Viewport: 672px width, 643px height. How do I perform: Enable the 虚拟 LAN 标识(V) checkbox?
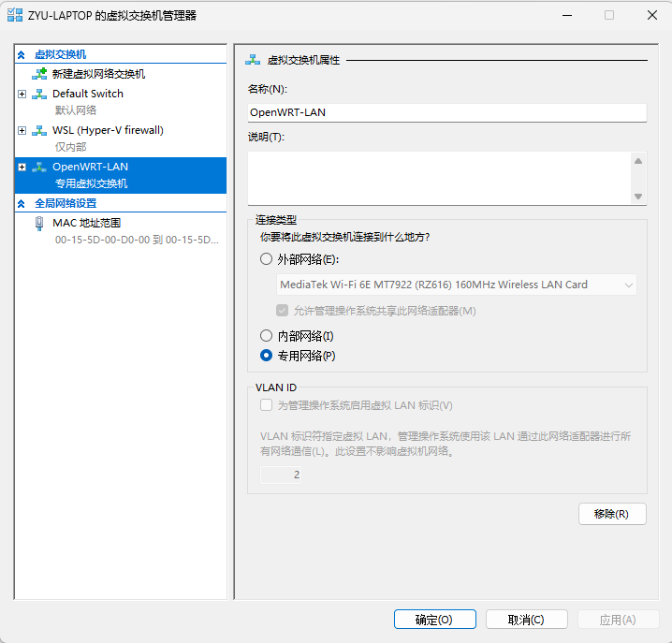coord(266,405)
